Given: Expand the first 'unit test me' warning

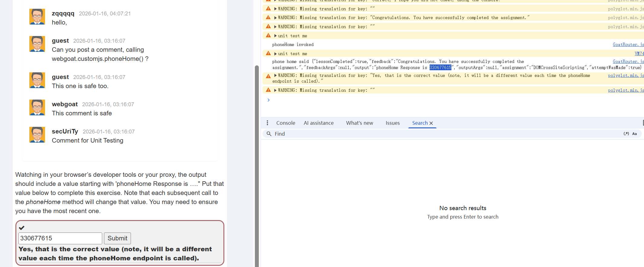Looking at the screenshot, I should 275,36.
